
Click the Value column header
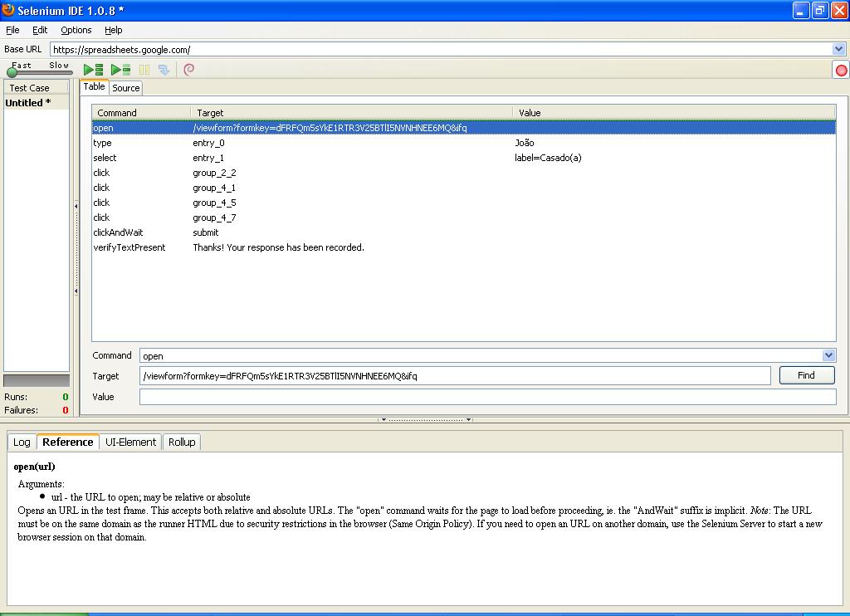coord(674,113)
